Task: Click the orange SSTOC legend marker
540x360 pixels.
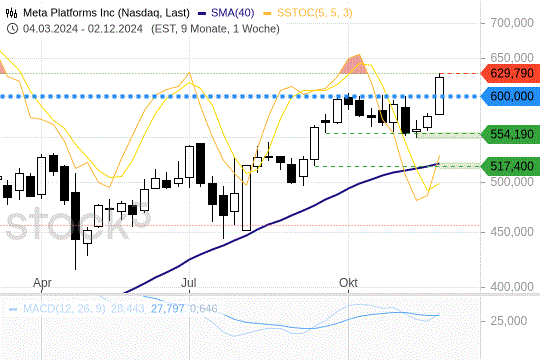Action: pyautogui.click(x=267, y=14)
